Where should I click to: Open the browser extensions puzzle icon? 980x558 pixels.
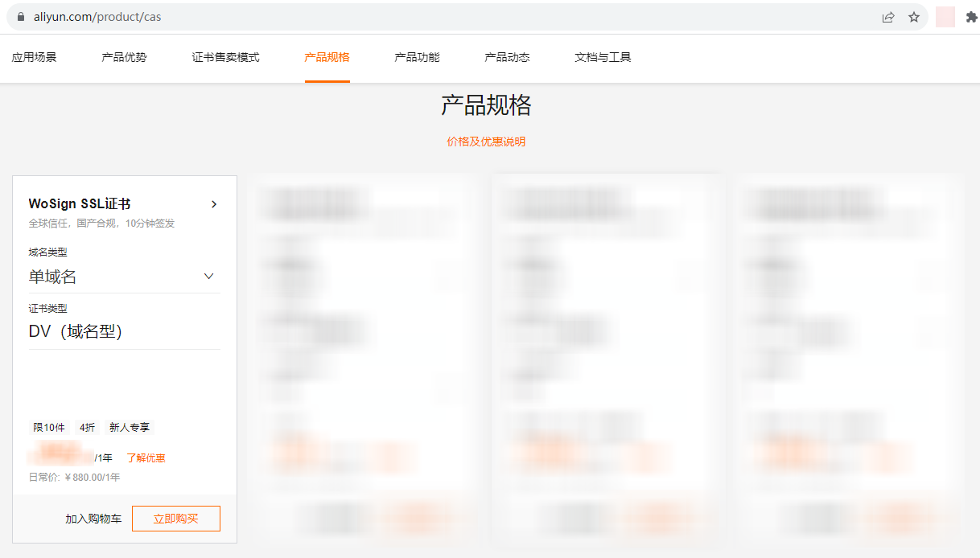(970, 17)
